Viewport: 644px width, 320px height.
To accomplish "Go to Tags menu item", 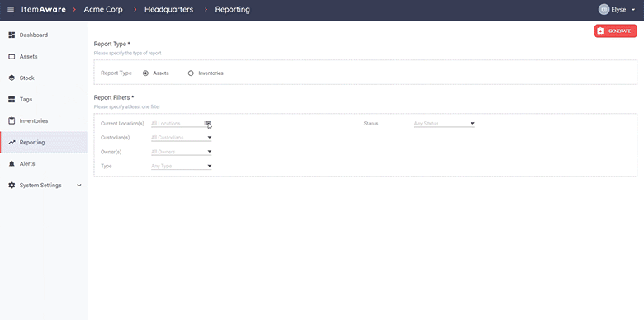I will point(44,99).
